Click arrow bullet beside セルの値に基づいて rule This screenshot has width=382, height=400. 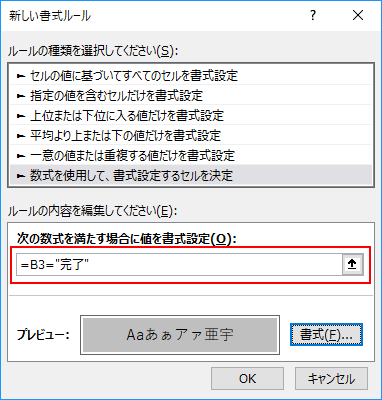tap(21, 76)
